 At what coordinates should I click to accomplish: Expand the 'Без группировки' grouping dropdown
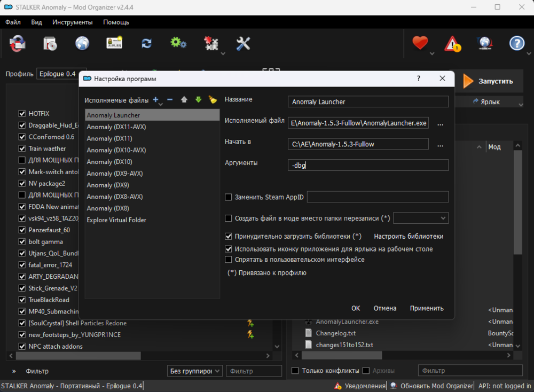point(195,371)
